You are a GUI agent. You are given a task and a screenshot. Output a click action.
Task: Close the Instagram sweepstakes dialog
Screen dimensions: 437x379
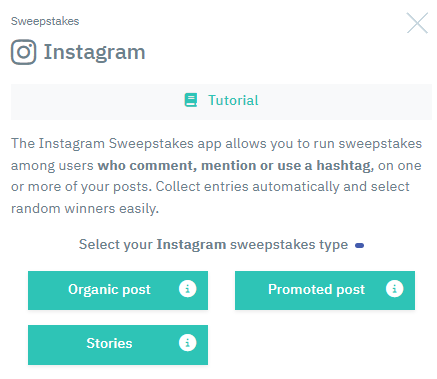pyautogui.click(x=417, y=23)
